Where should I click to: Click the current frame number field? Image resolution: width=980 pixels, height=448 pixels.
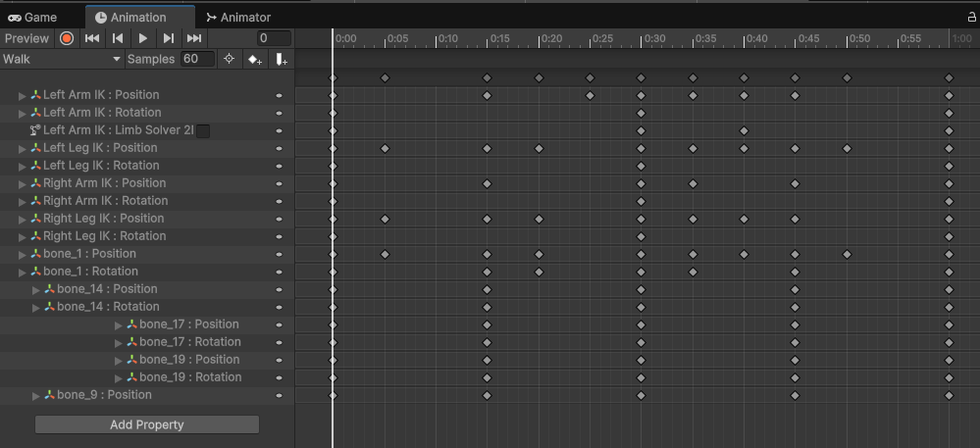(274, 38)
